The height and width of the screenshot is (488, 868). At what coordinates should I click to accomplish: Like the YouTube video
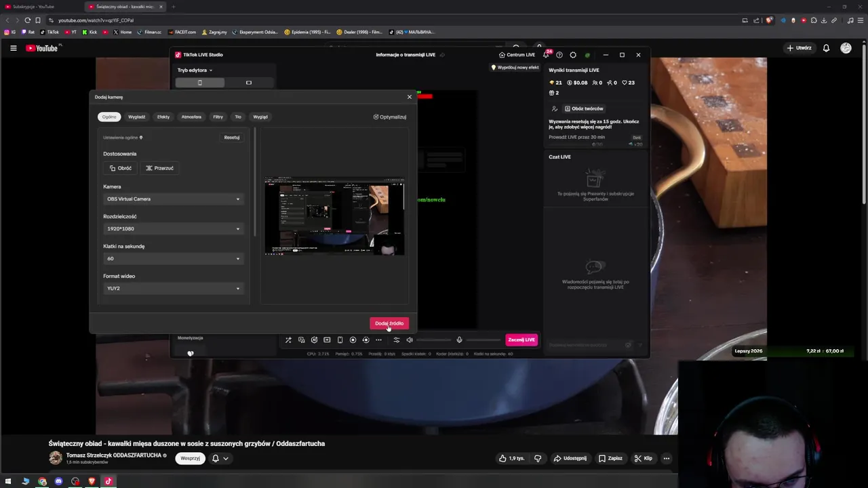(x=512, y=458)
